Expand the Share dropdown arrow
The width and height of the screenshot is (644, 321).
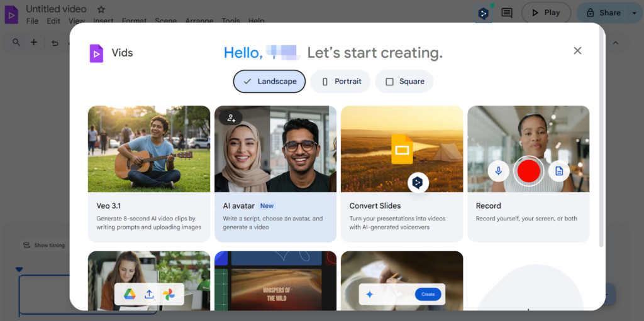click(634, 13)
